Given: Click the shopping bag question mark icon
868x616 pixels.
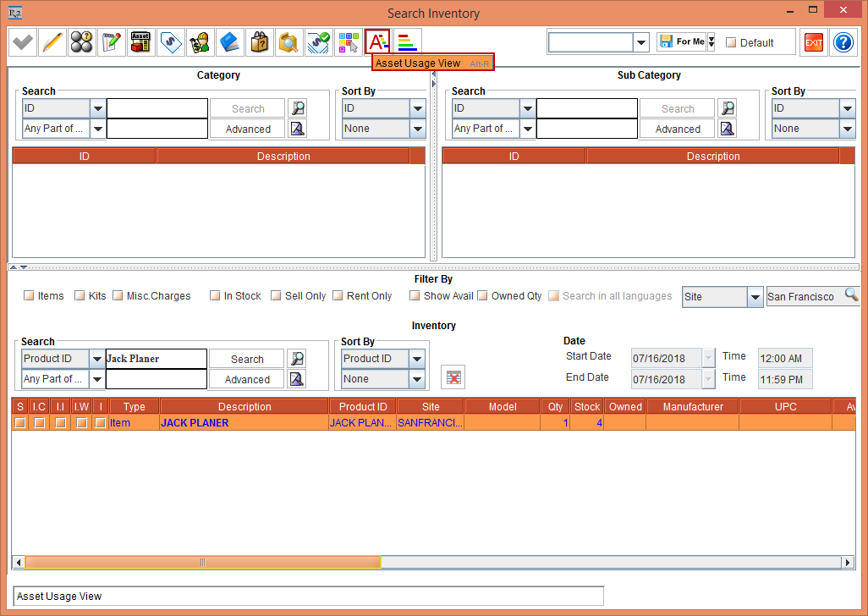Looking at the screenshot, I should 259,41.
